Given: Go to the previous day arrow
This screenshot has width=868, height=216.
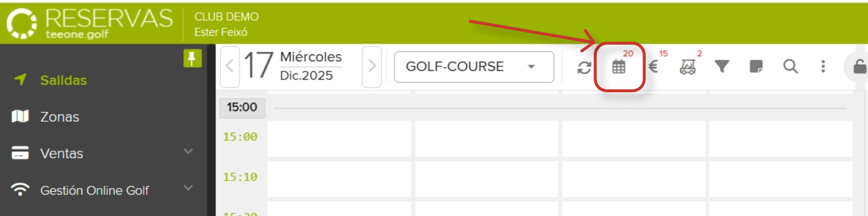Looking at the screenshot, I should 230,67.
